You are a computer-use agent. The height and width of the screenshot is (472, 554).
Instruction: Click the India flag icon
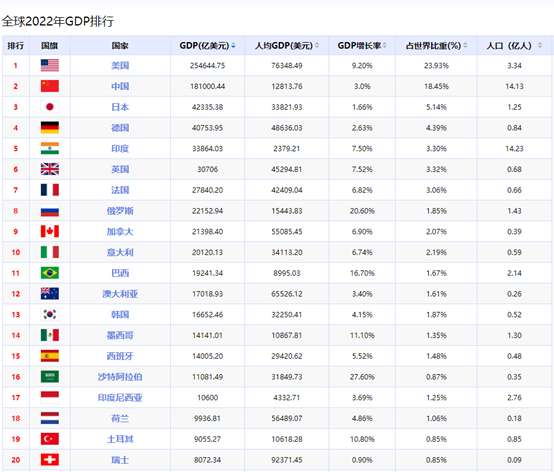pos(50,148)
